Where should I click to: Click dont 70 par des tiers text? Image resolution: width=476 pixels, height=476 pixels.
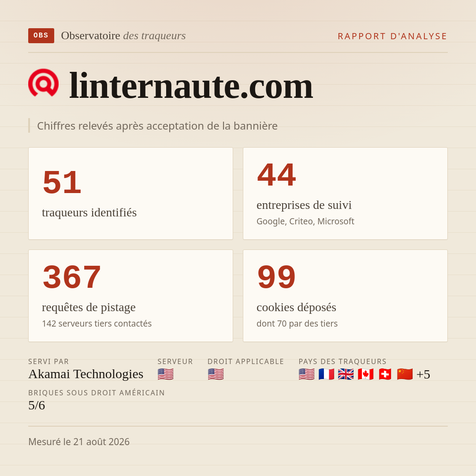(x=297, y=324)
